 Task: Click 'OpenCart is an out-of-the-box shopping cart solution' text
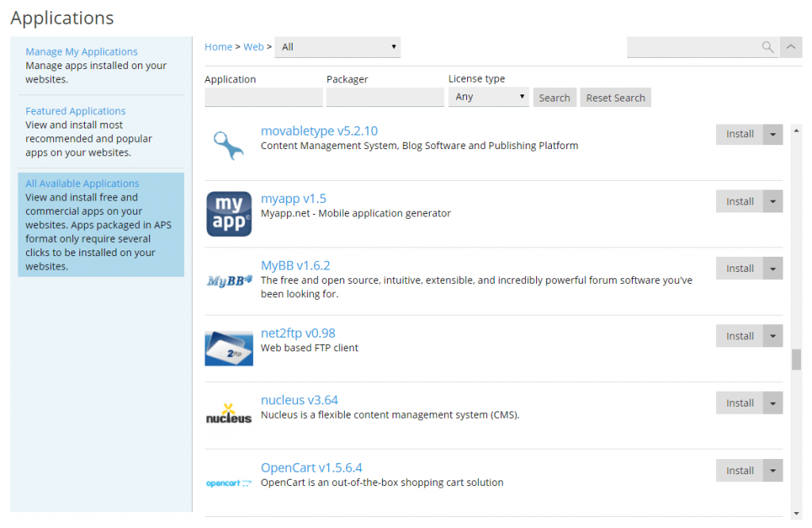[381, 483]
